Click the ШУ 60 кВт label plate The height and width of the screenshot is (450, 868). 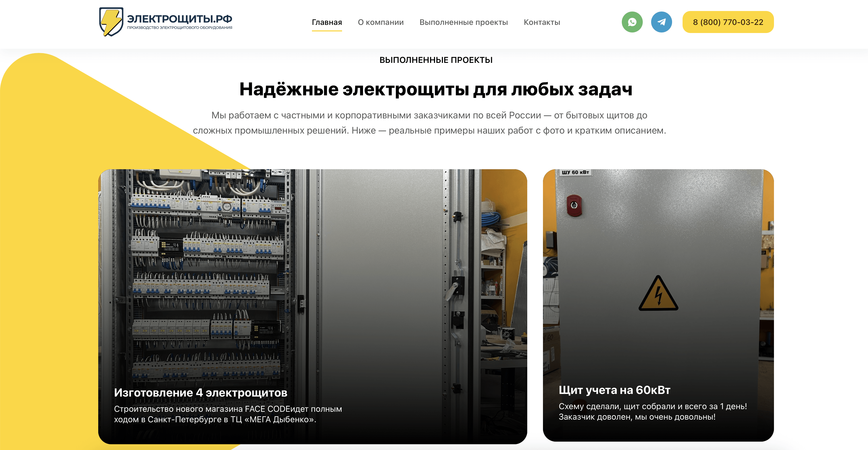click(x=575, y=172)
